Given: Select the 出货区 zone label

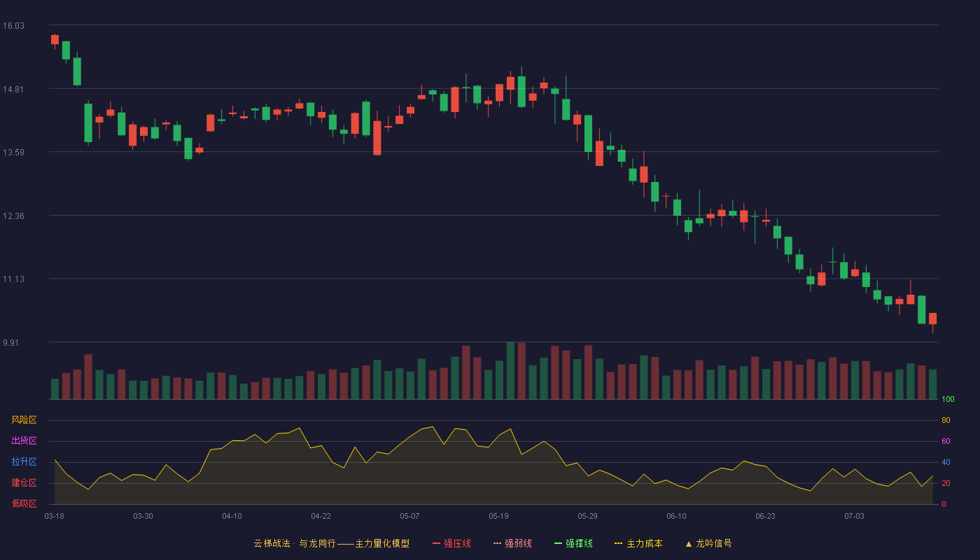Looking at the screenshot, I should [x=24, y=441].
